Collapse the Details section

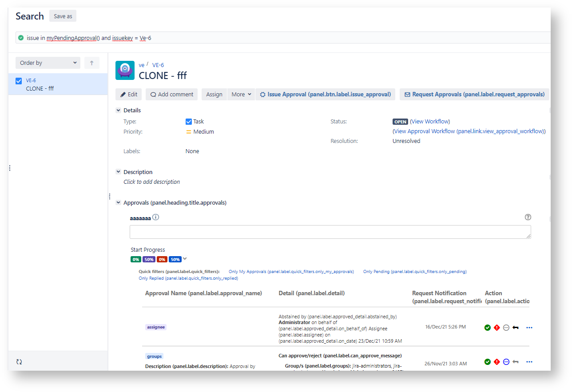pyautogui.click(x=118, y=111)
